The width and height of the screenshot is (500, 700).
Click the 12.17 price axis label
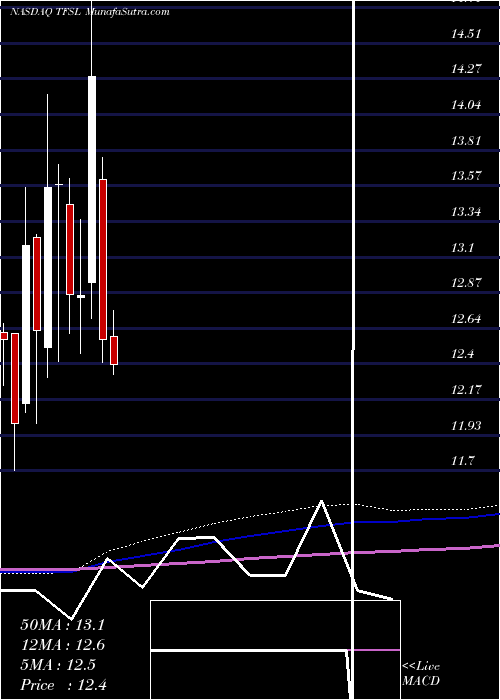[467, 390]
